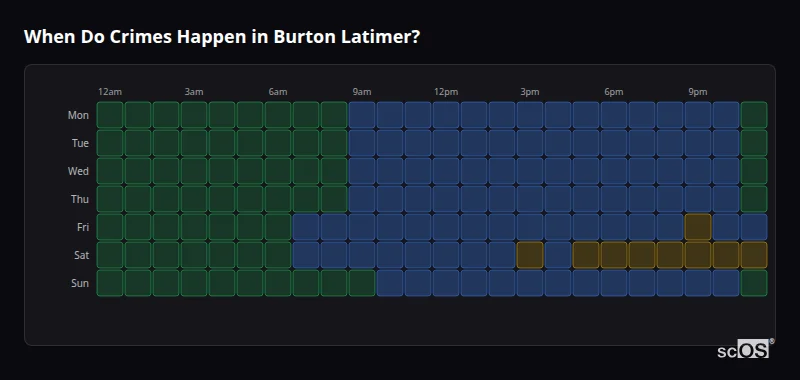Select the Monday 12am heatmap cell

[x=110, y=115]
